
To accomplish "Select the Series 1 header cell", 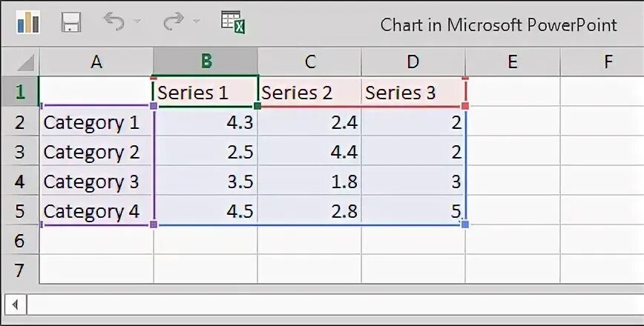I will point(206,93).
